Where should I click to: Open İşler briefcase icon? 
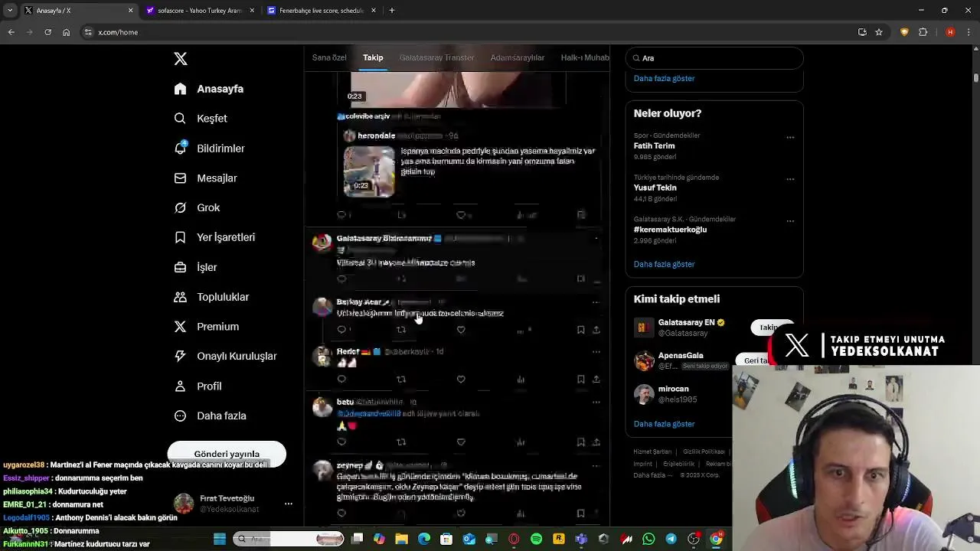(x=180, y=267)
